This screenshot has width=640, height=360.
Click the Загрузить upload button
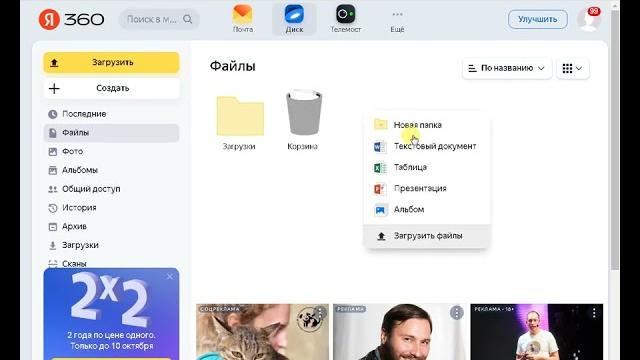point(111,62)
